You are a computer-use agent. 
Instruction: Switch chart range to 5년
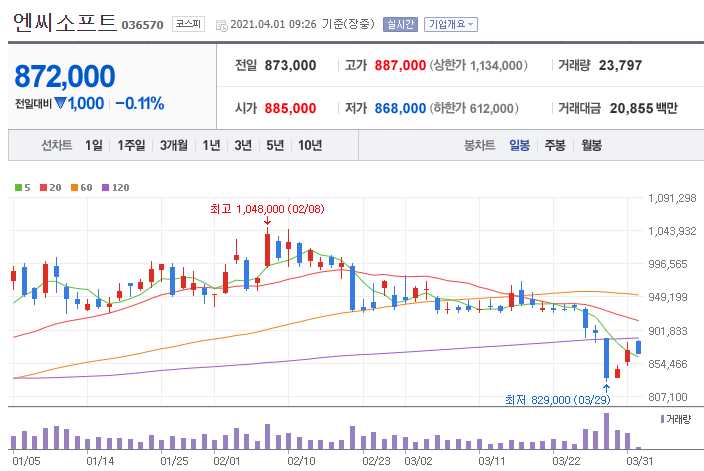(275, 145)
